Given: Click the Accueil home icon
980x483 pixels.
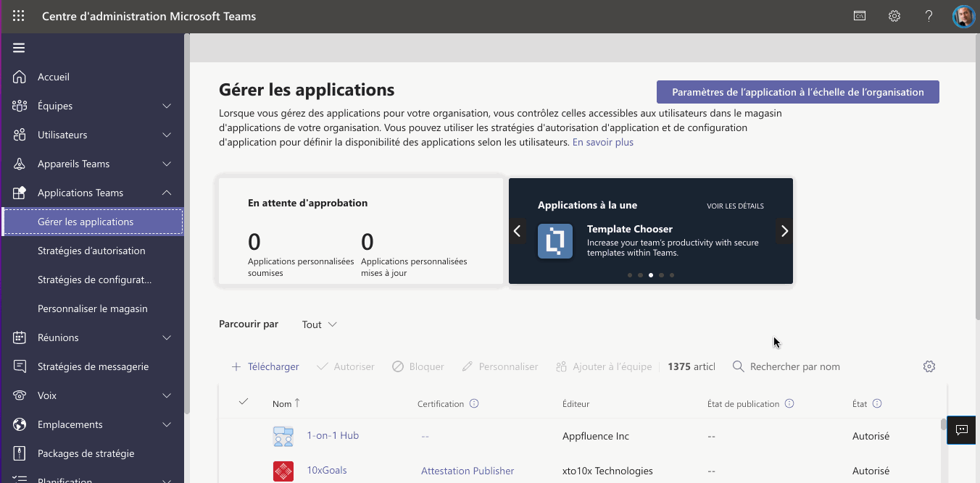Looking at the screenshot, I should 20,77.
